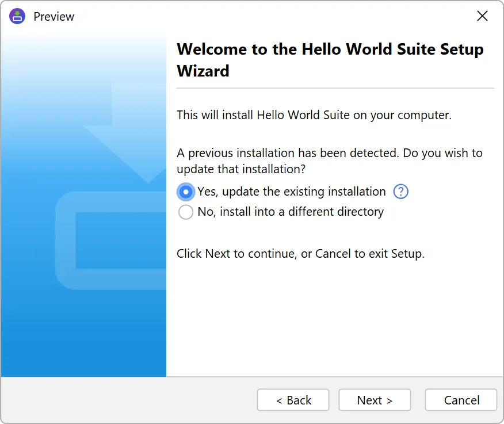Select the 'Yes, update the existing installation' radio button

[x=186, y=192]
